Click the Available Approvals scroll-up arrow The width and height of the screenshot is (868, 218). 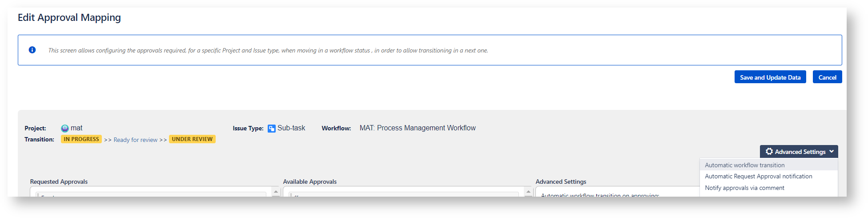(x=529, y=192)
